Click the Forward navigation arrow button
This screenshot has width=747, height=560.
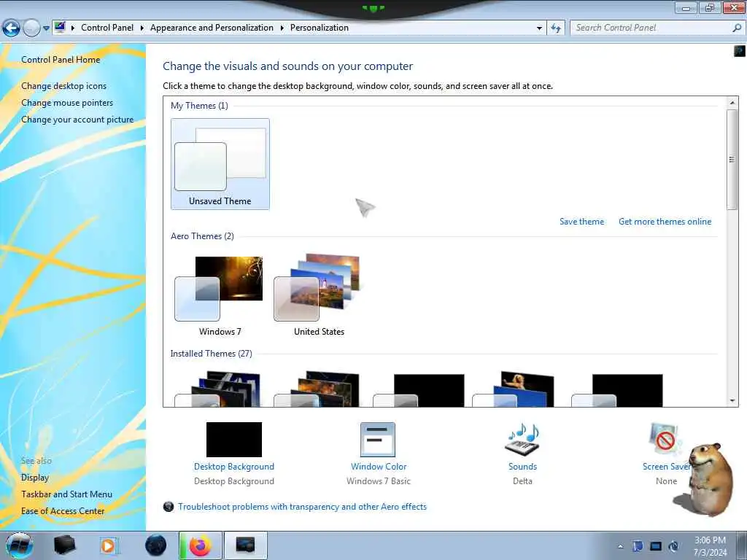[31, 28]
